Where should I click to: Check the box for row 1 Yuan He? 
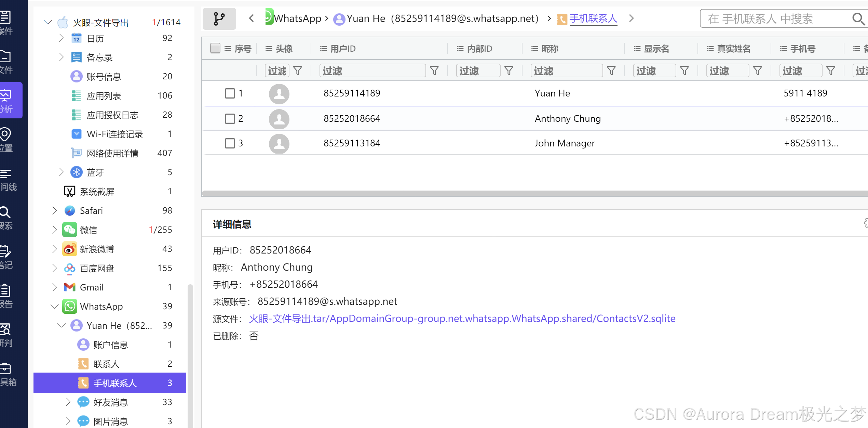coord(230,93)
